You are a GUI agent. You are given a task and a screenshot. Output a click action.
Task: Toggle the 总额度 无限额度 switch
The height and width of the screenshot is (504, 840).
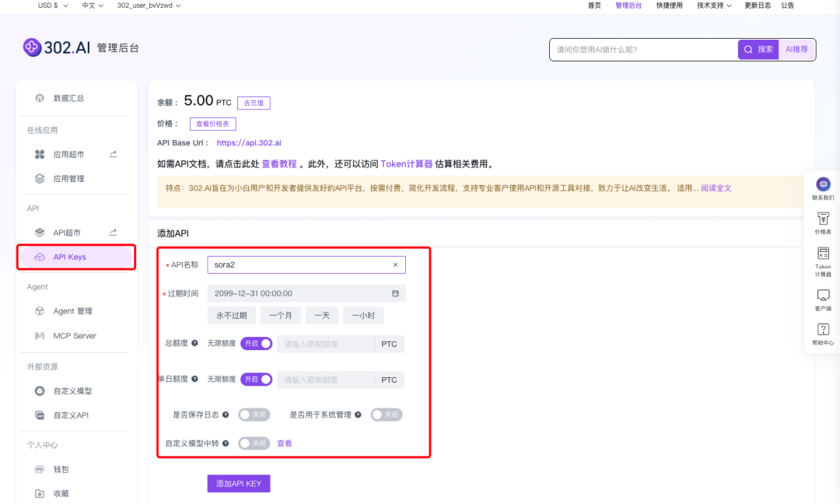(x=256, y=343)
